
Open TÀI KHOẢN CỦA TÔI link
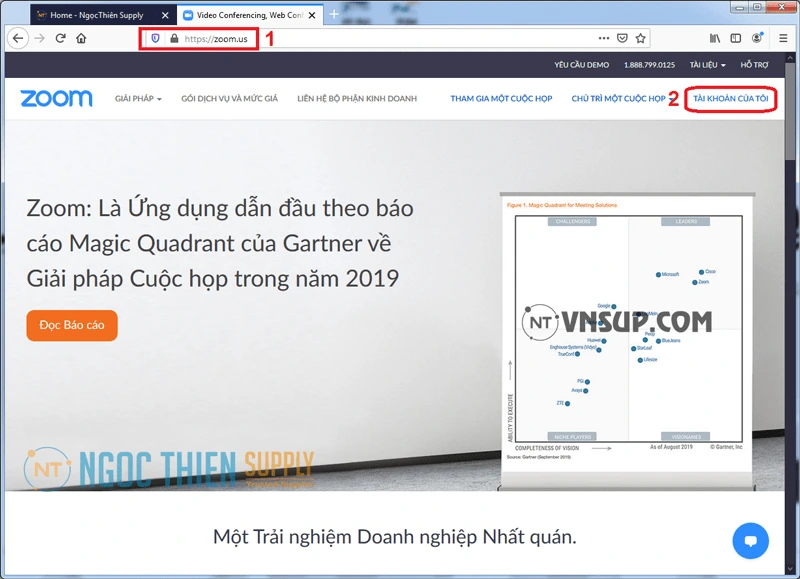pyautogui.click(x=732, y=99)
